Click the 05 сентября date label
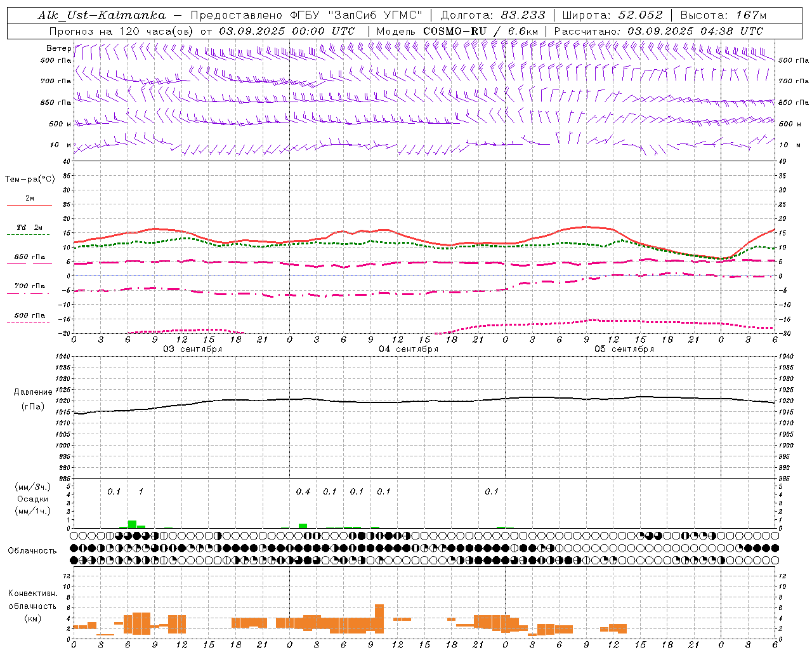The image size is (812, 650). click(624, 349)
